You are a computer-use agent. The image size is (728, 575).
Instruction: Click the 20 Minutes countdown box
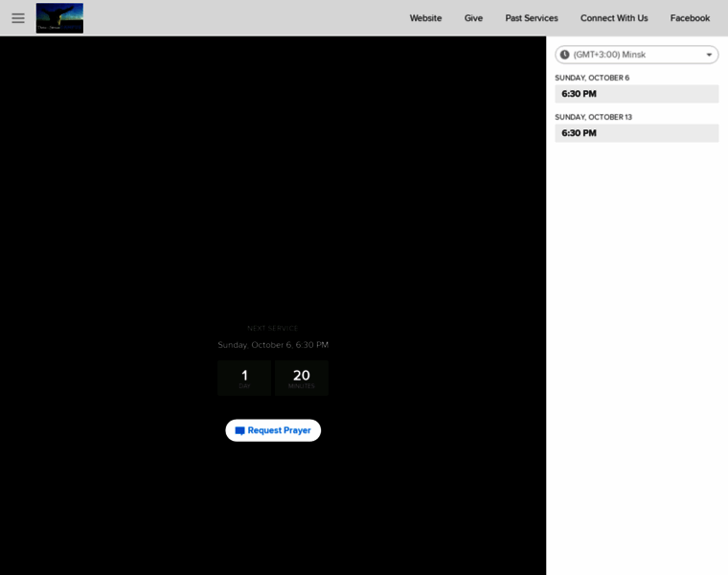click(302, 379)
